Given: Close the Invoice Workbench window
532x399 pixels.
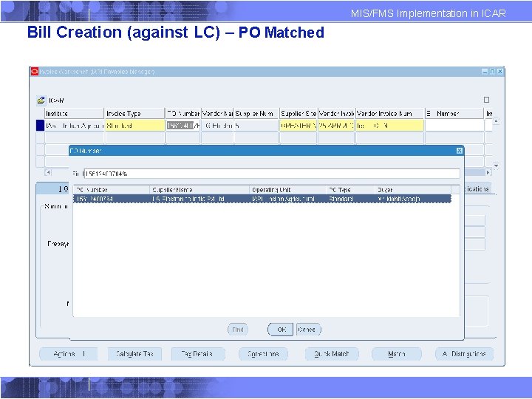Looking at the screenshot, I should pos(499,71).
